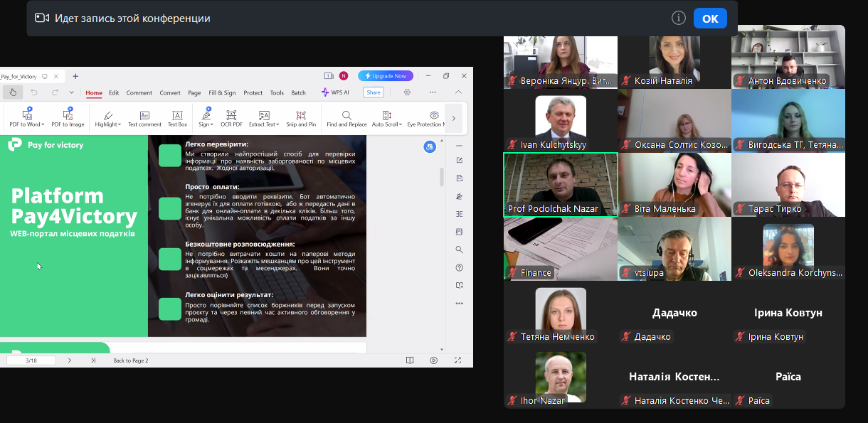Select the hand pan tool

13,92
